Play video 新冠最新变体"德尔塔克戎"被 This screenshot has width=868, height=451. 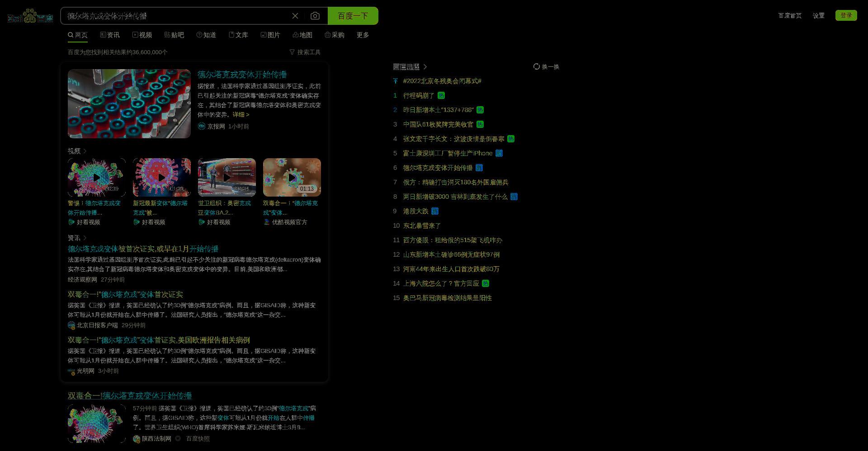click(162, 177)
